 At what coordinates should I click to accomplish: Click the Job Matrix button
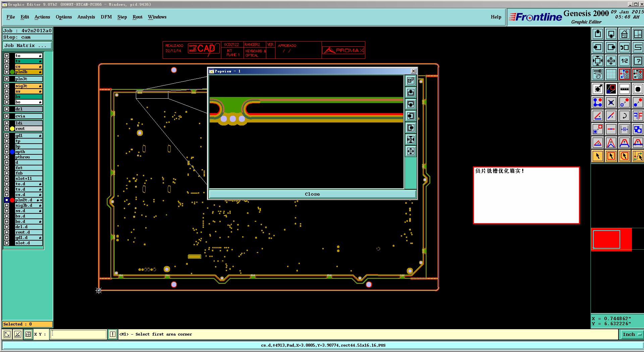coord(28,45)
